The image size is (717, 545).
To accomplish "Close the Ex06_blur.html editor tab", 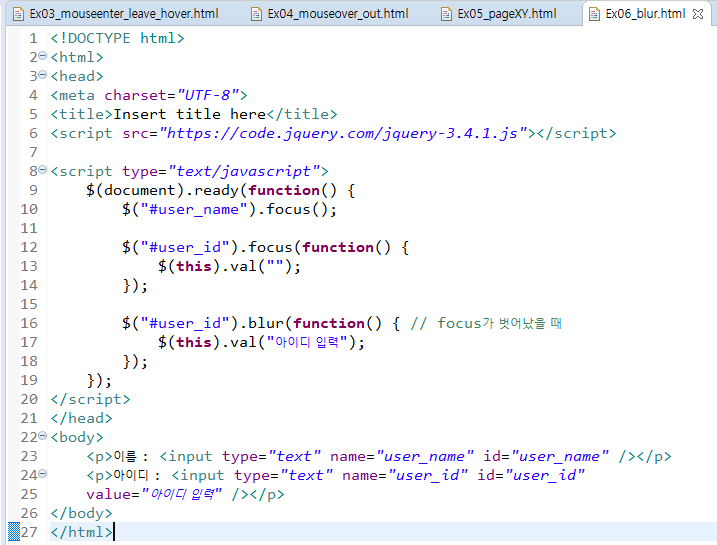I will click(x=698, y=14).
